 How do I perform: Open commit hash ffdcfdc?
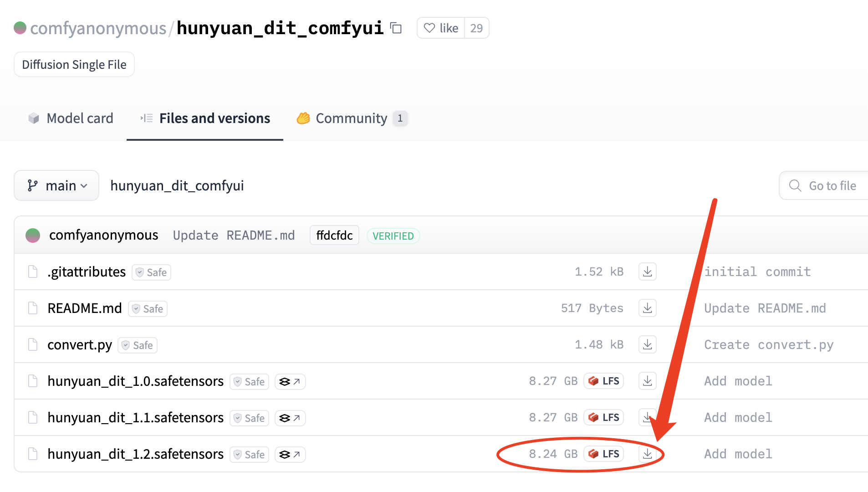334,236
